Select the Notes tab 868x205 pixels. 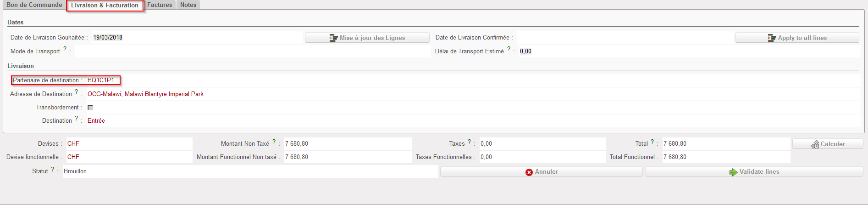click(x=188, y=5)
